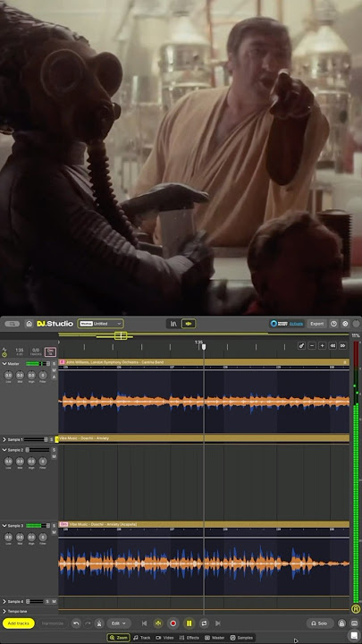Mute the Sample 4 track
This screenshot has width=362, height=644.
(54, 601)
